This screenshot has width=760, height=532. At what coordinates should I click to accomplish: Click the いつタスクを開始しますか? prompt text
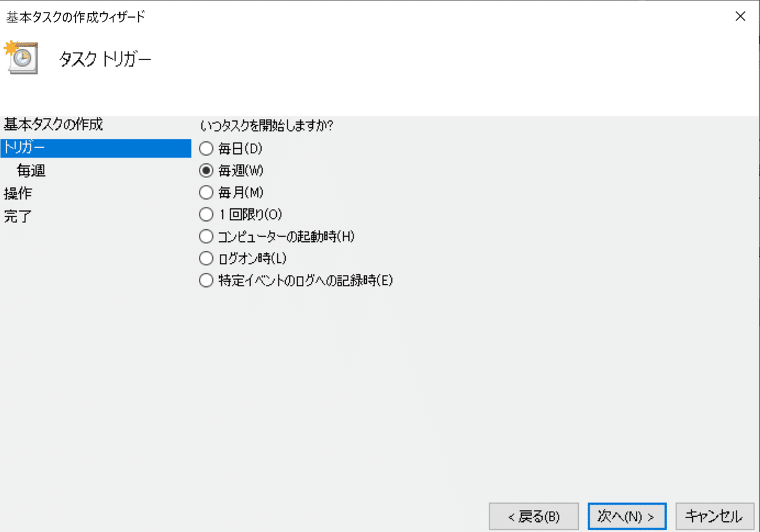[267, 125]
